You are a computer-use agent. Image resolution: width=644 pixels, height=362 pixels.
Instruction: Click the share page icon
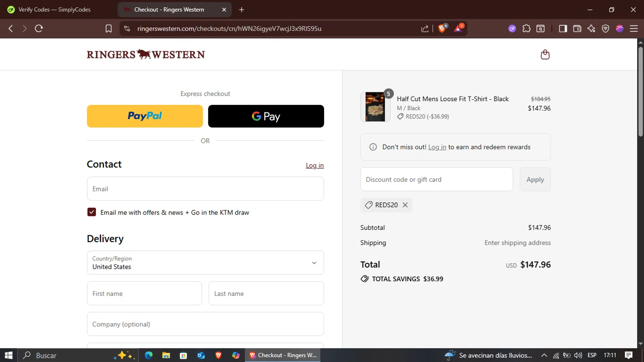tap(425, 28)
